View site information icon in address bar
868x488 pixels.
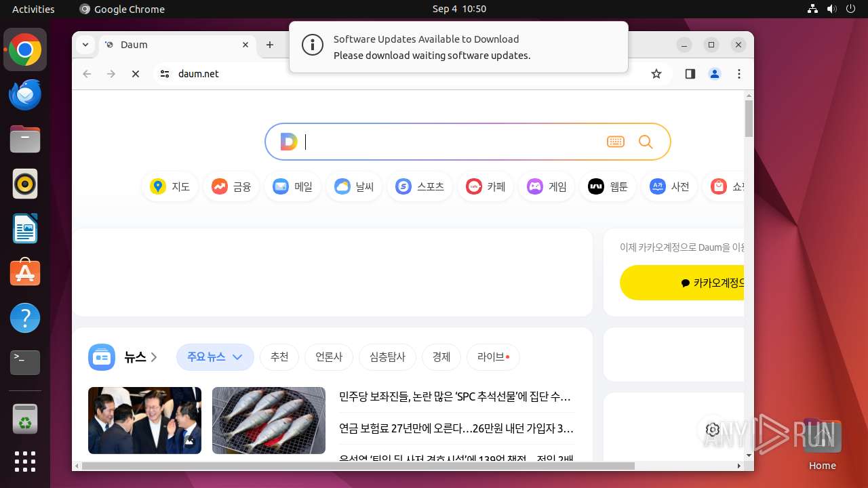[x=165, y=74]
